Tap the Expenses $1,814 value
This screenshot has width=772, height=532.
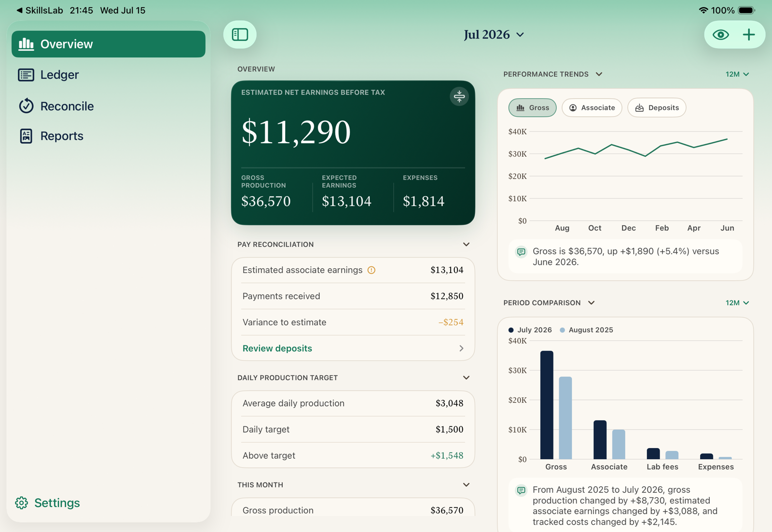pyautogui.click(x=424, y=201)
